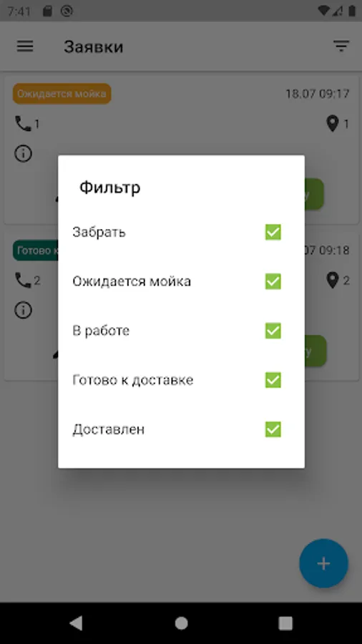Toggle the Ожидается мойка checkbox
The height and width of the screenshot is (644, 362).
click(273, 281)
